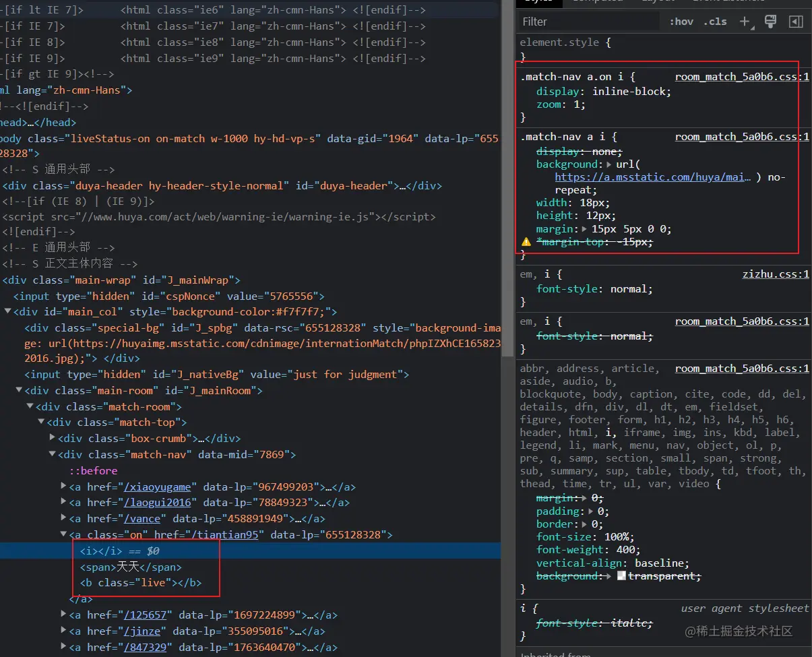Viewport: 812px width, 657px height.
Task: Expand the /xiaoyugame anchor node
Action: coord(64,487)
